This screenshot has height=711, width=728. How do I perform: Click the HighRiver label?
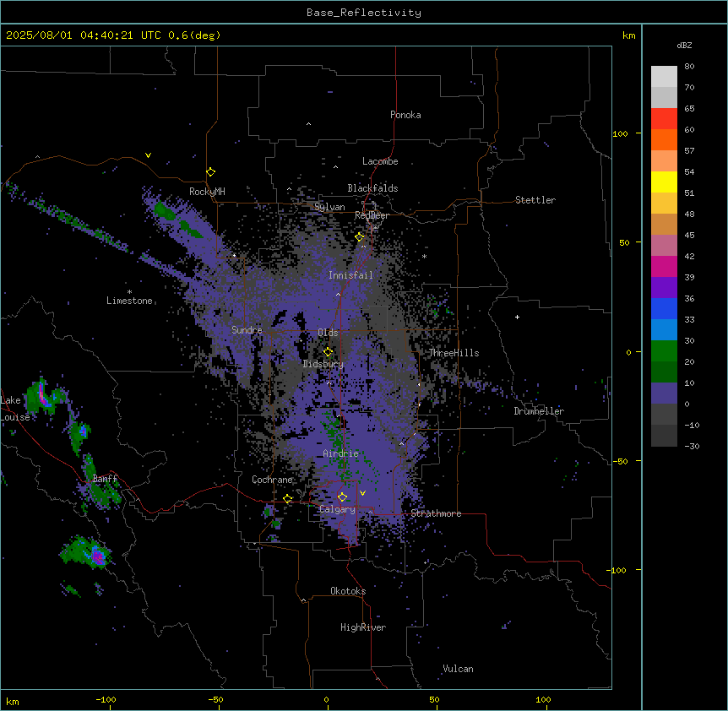pyautogui.click(x=363, y=627)
